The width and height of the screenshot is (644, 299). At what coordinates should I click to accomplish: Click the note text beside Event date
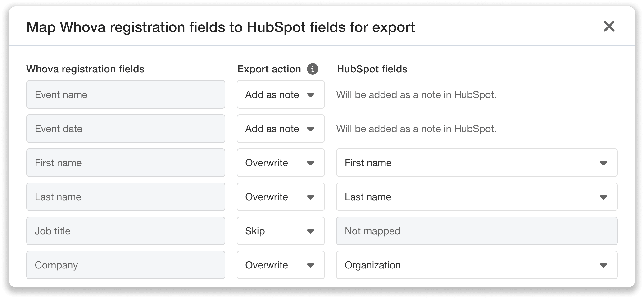[x=416, y=129]
